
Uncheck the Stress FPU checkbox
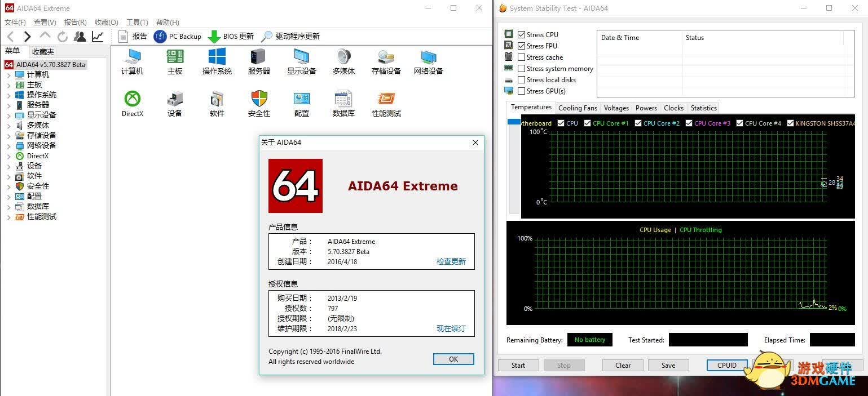pos(522,46)
